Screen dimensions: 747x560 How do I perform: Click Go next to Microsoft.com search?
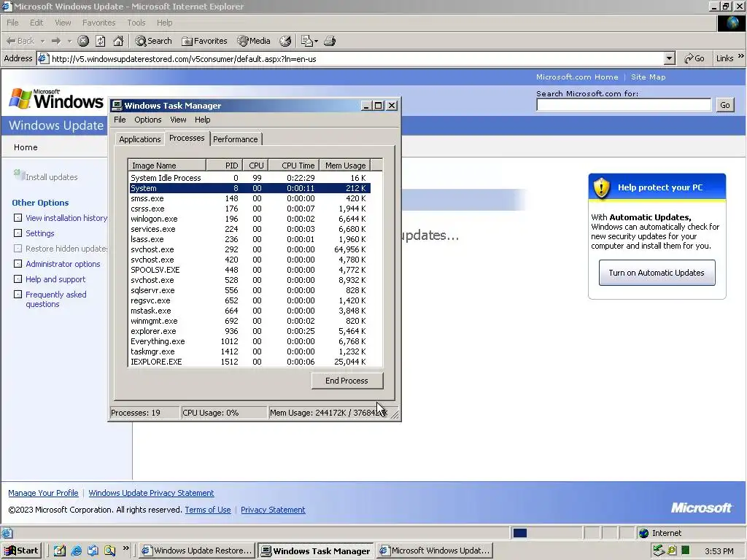point(724,105)
